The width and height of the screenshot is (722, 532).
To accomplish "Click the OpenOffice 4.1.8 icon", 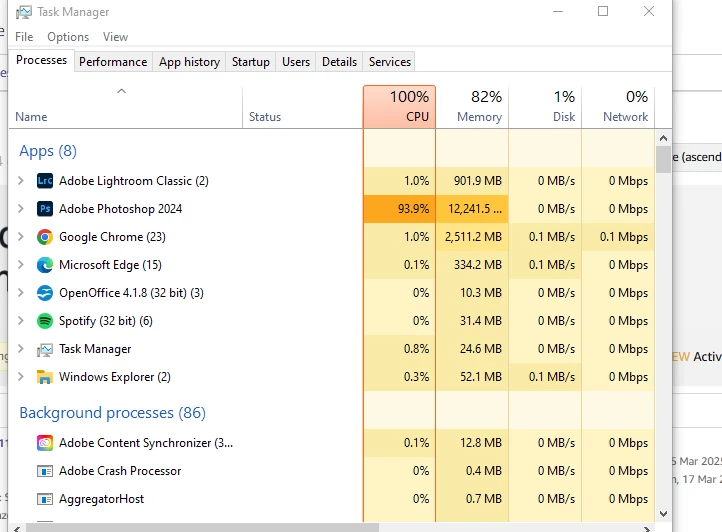I will 45,293.
